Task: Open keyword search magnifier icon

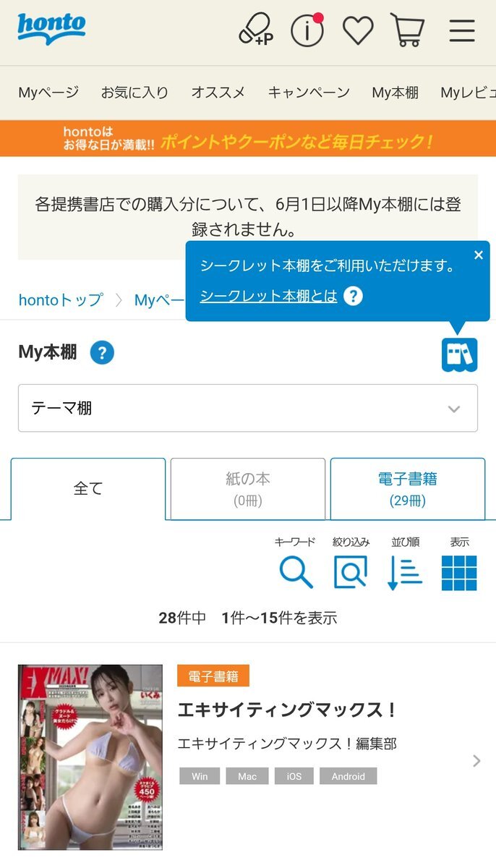Action: [x=296, y=572]
